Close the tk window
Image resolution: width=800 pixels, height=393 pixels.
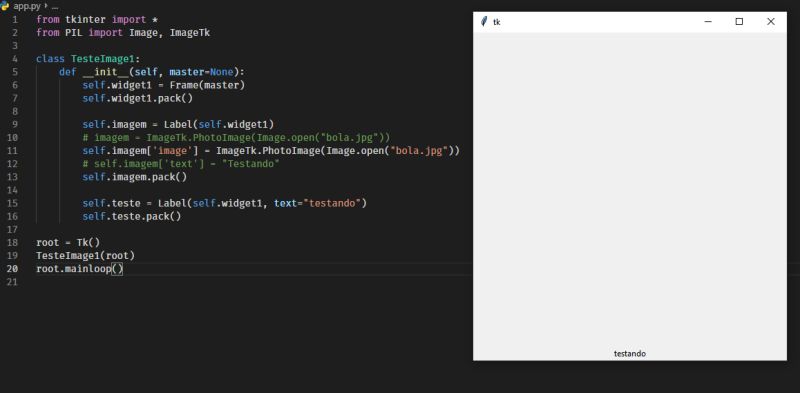770,21
